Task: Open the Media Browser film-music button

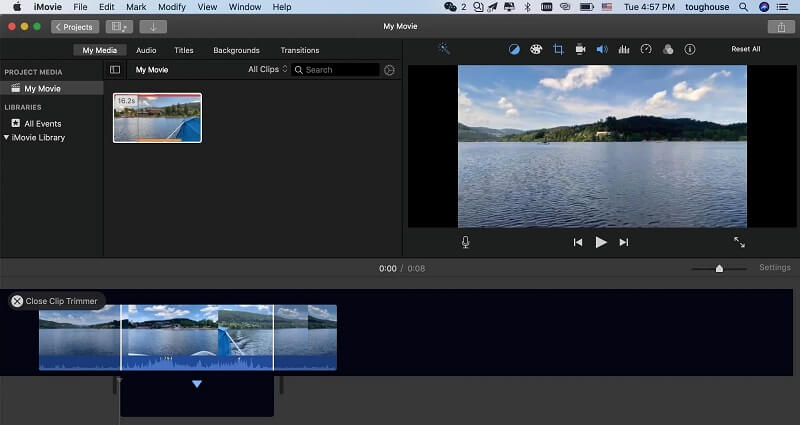Action: tap(119, 27)
